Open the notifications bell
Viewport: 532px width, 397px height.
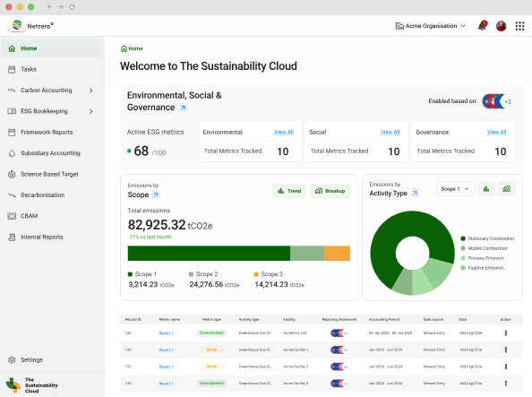pos(482,26)
